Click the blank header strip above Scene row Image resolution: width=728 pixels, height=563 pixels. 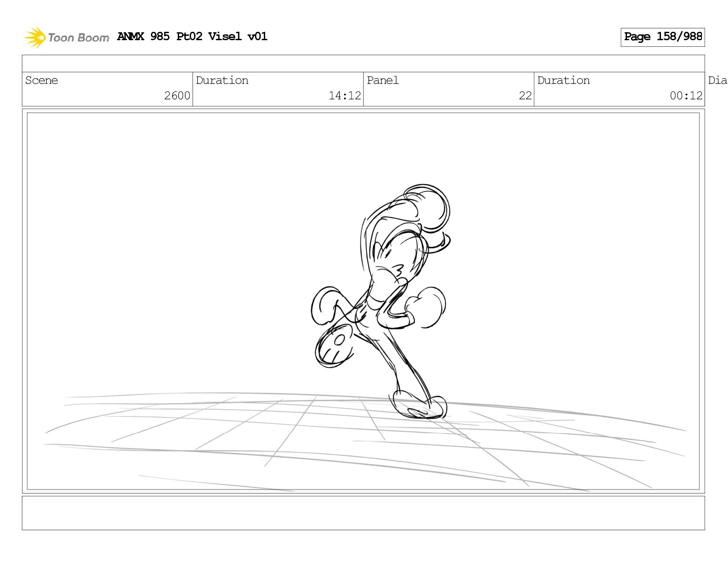pos(363,64)
